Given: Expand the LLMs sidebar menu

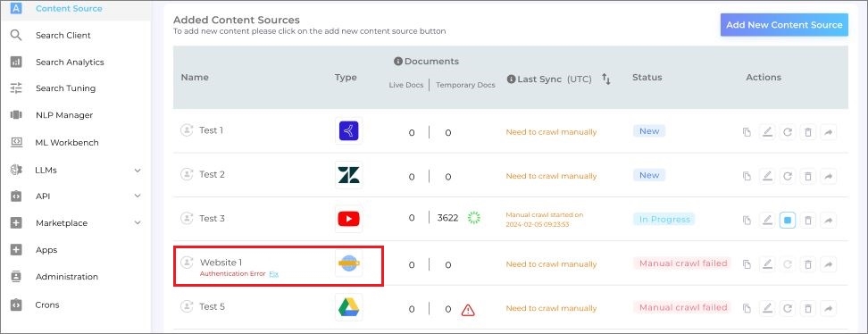Looking at the screenshot, I should tap(138, 170).
